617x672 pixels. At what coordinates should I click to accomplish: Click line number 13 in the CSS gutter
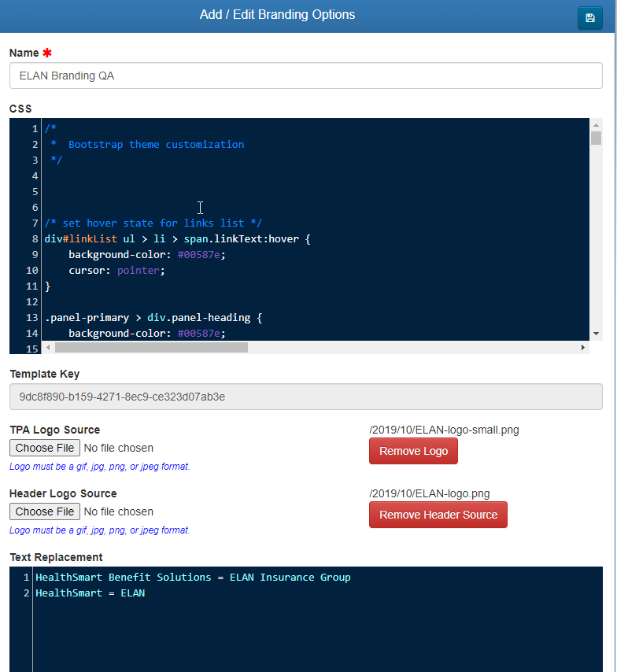coord(31,318)
